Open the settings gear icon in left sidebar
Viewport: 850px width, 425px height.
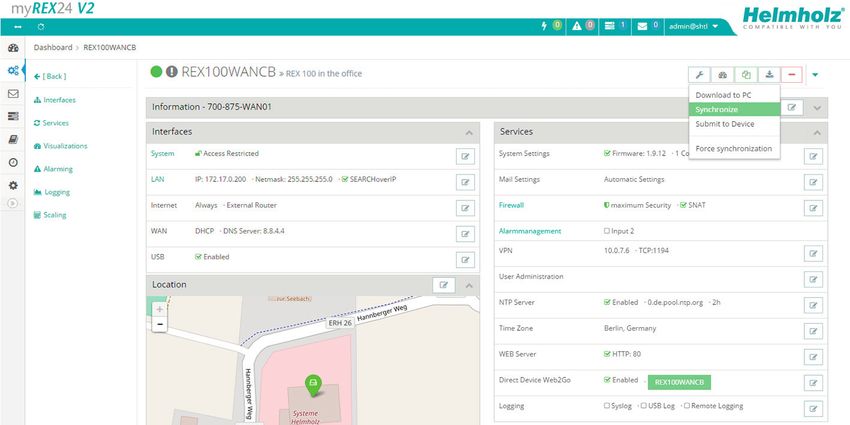[13, 185]
